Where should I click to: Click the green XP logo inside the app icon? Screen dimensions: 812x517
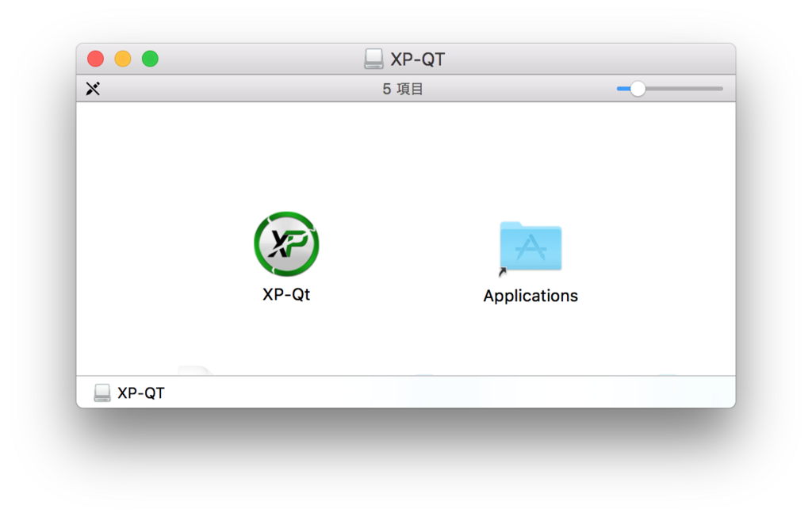pos(285,243)
